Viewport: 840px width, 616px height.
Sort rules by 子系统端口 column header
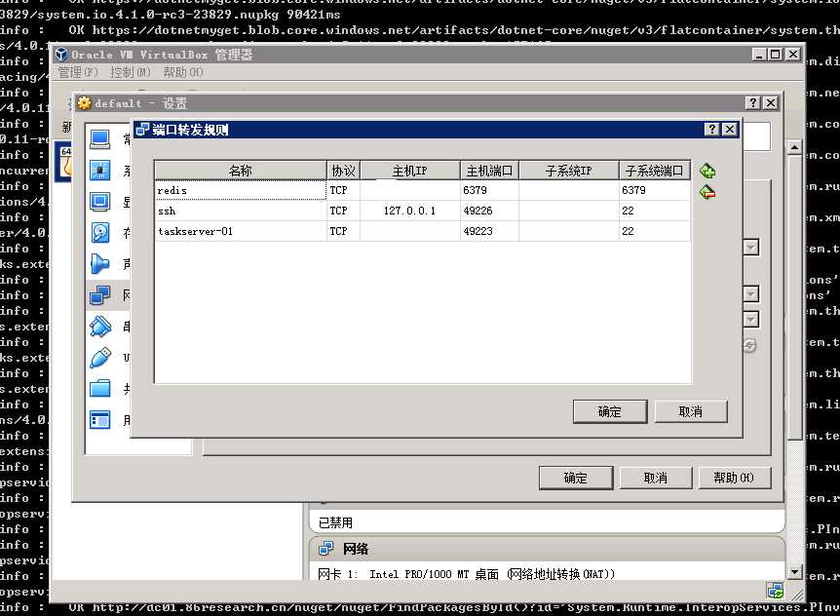(654, 171)
